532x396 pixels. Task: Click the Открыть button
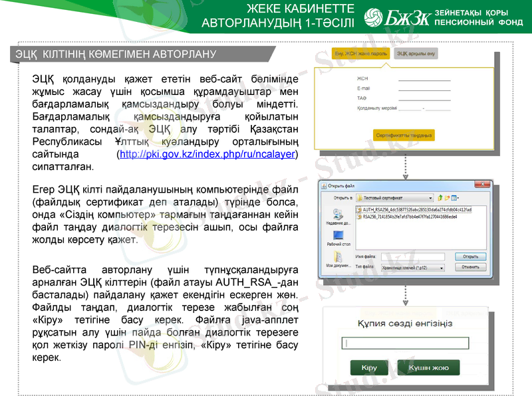click(x=471, y=256)
